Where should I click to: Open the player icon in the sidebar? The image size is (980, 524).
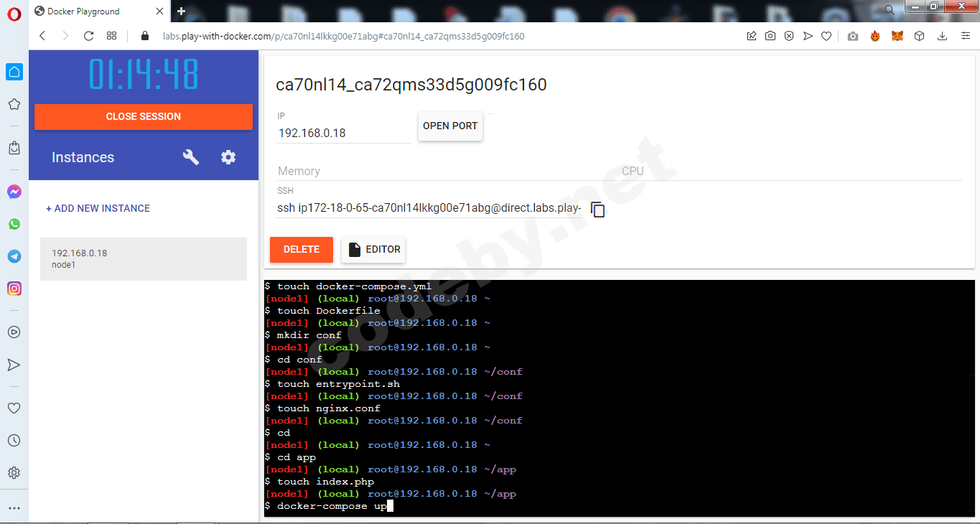pos(14,332)
